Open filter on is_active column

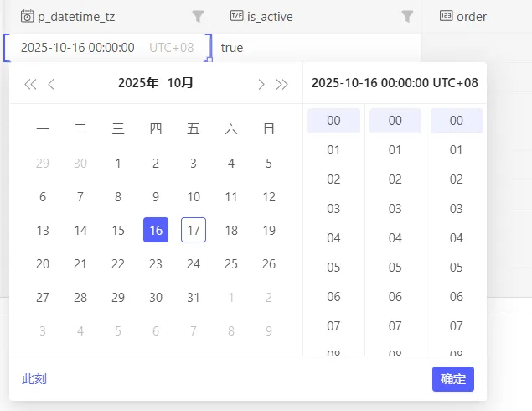tap(407, 16)
